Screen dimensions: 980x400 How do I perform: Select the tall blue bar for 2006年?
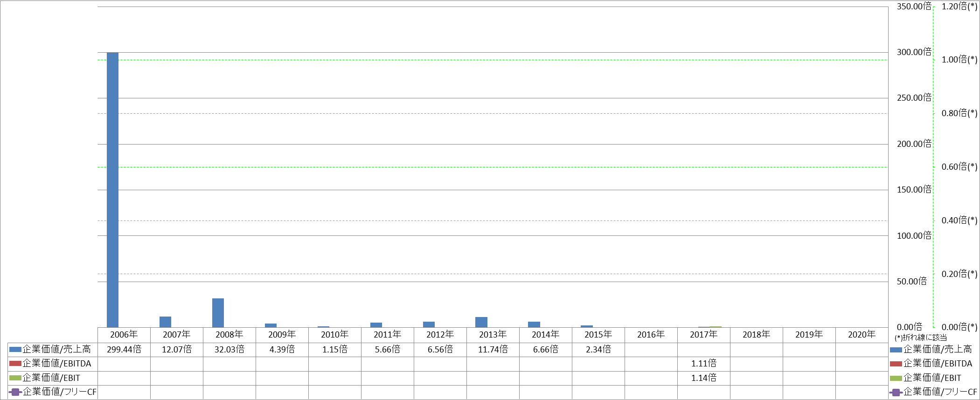[112, 190]
